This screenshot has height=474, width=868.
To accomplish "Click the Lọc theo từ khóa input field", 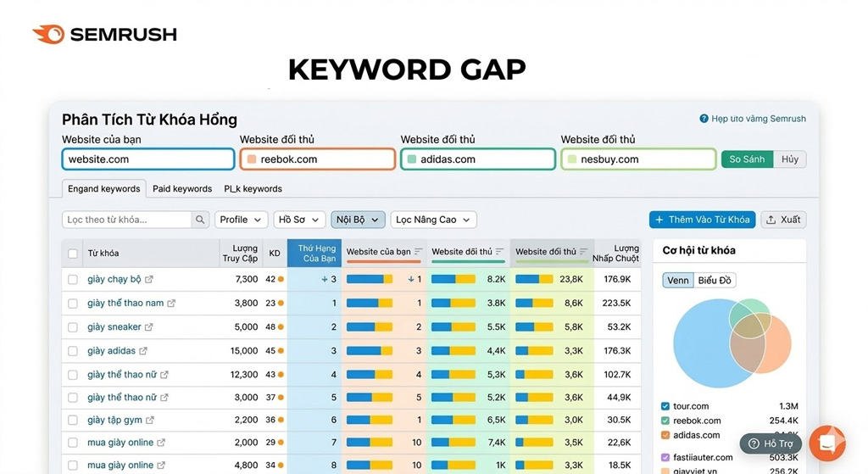I will pos(127,220).
